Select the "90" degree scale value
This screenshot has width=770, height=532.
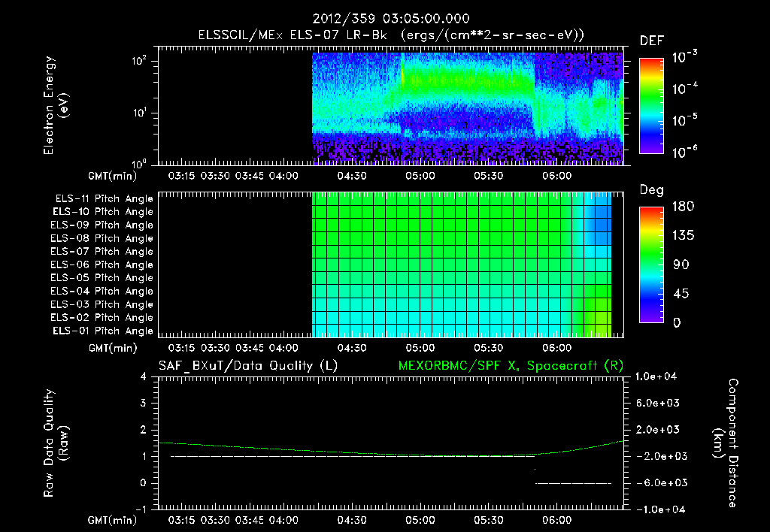tap(681, 264)
